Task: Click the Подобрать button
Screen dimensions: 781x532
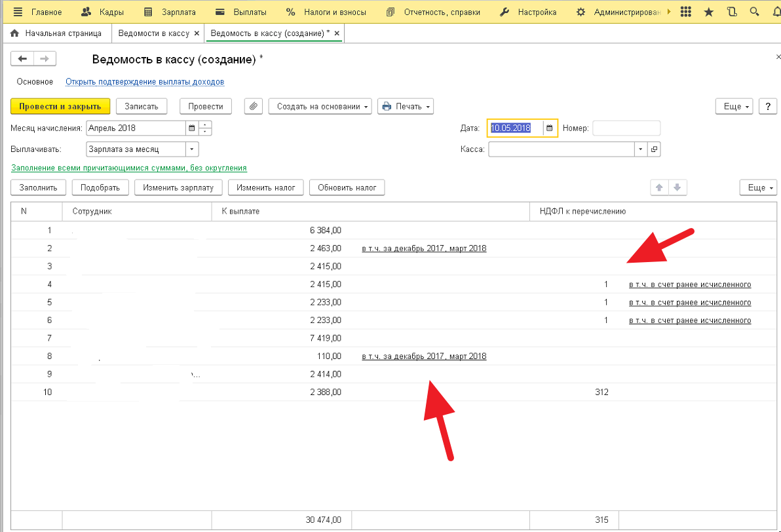Action: pos(100,188)
